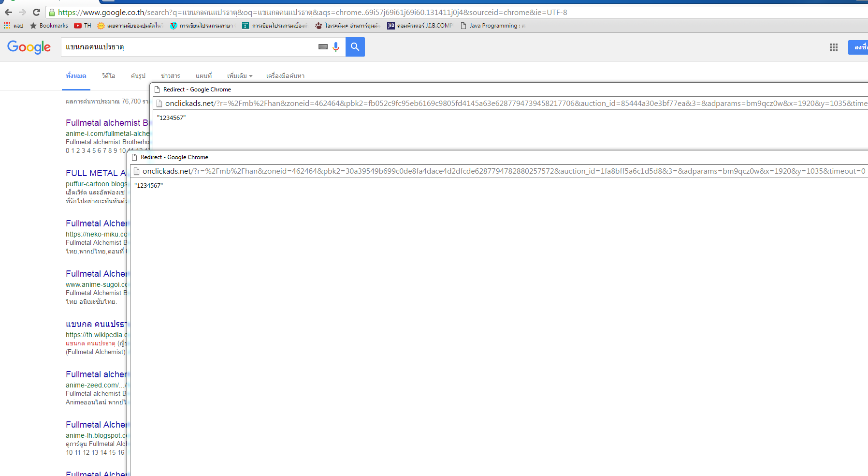Open the "FULL METAL A..." puffur-cartoon result
This screenshot has width=868, height=476.
[96, 173]
